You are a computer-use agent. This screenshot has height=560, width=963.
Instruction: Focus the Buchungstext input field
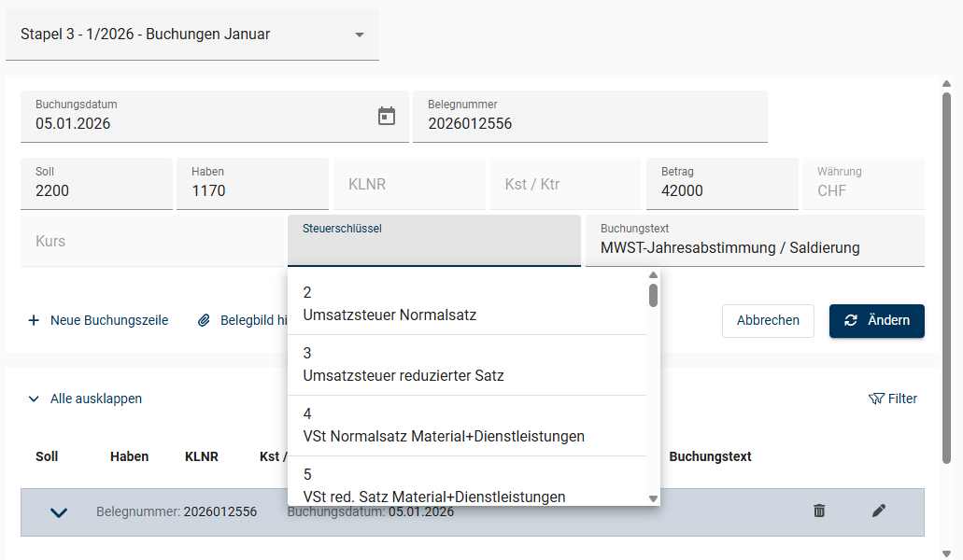pyautogui.click(x=754, y=248)
